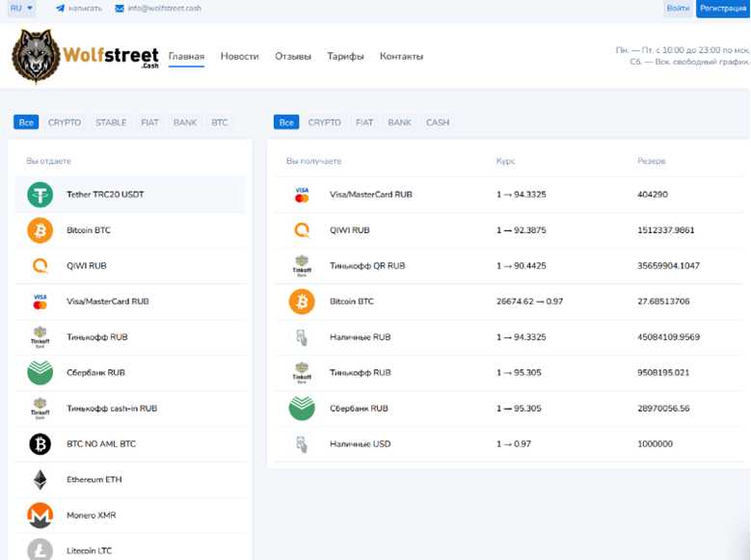Click the Наличные RUB cash icon
The image size is (751, 560).
point(302,337)
